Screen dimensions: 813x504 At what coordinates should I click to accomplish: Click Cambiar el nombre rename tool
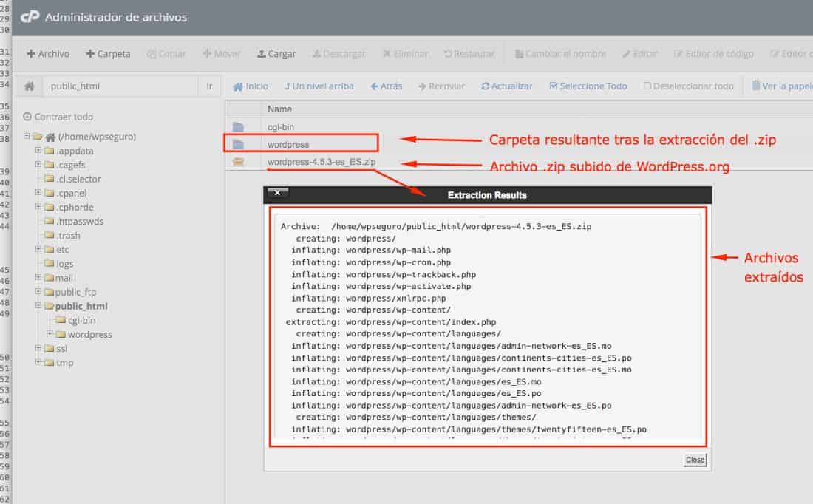pyautogui.click(x=560, y=54)
